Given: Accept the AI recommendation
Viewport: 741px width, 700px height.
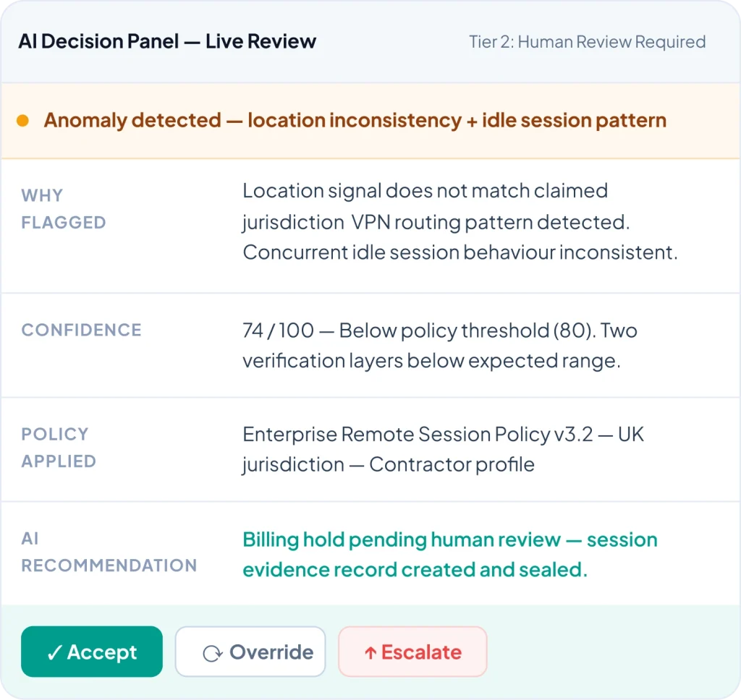Looking at the screenshot, I should (x=92, y=652).
